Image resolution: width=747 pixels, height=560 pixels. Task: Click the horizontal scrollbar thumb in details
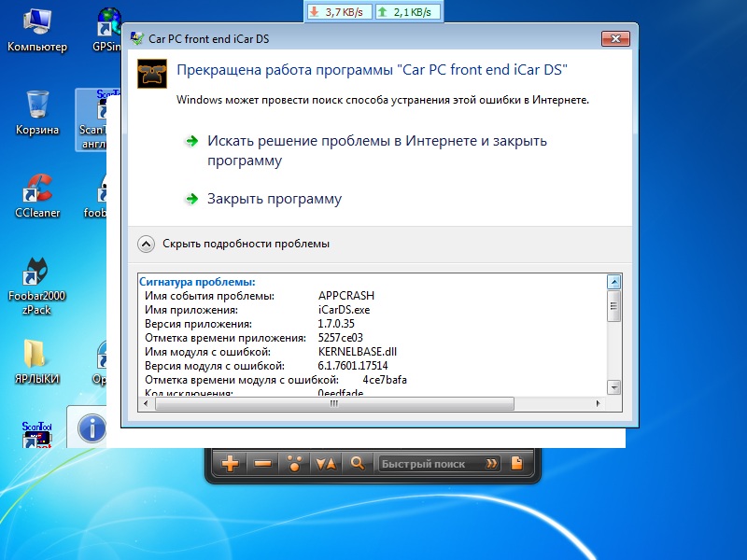tap(328, 404)
